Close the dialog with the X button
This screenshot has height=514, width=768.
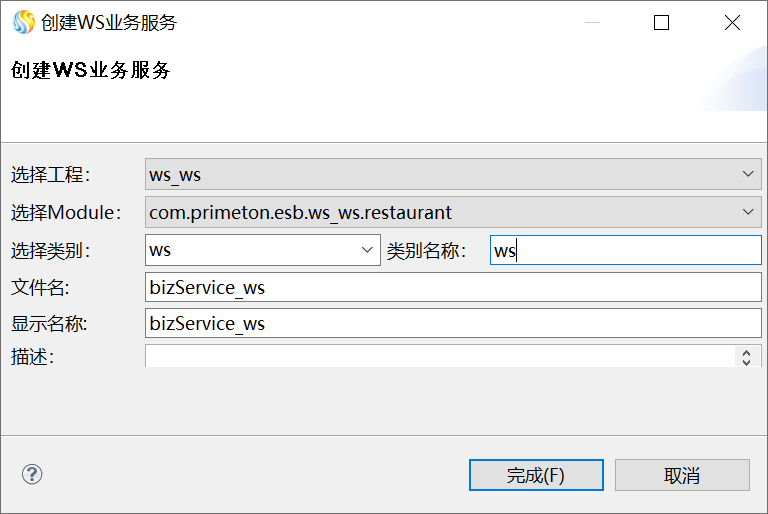coord(732,22)
